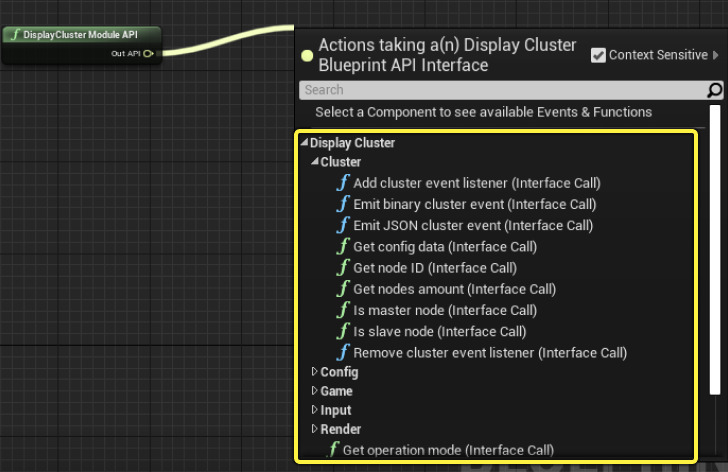Viewport: 728px width, 472px height.
Task: Toggle the Context Sensitive checkbox
Action: tap(598, 55)
